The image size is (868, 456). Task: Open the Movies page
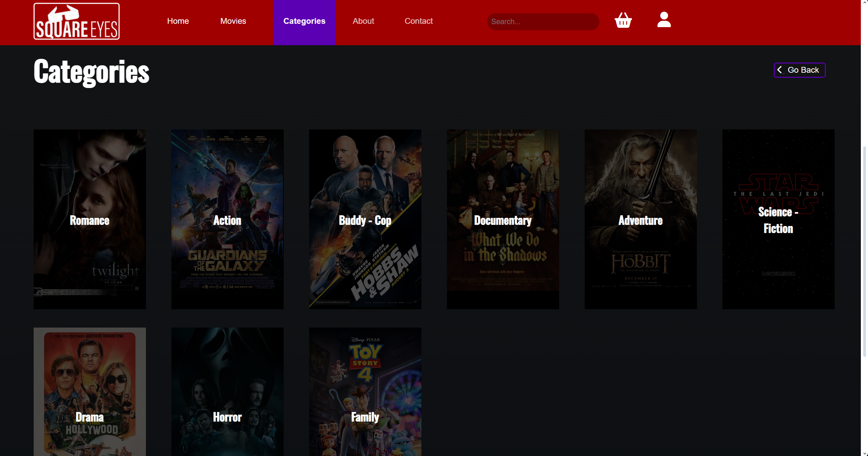pos(233,21)
